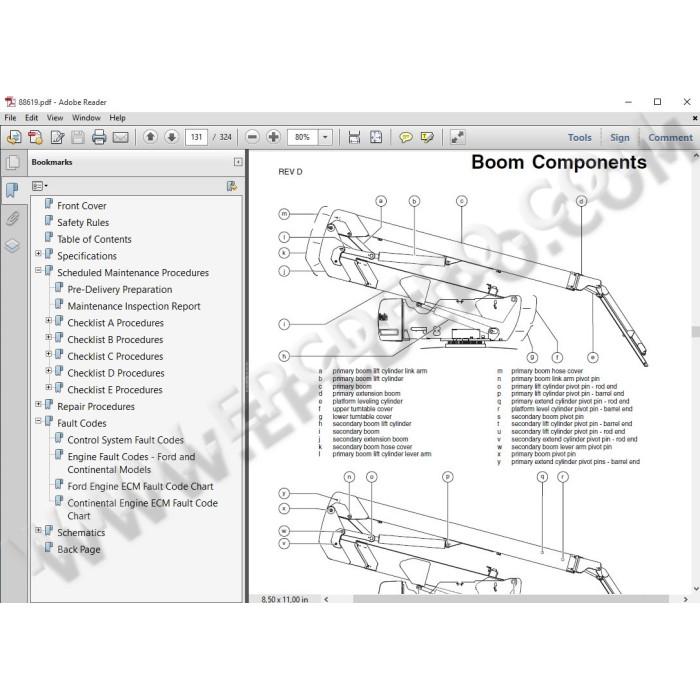Viewport: 700px width, 700px height.
Task: Add a sticky note comment
Action: pyautogui.click(x=405, y=137)
